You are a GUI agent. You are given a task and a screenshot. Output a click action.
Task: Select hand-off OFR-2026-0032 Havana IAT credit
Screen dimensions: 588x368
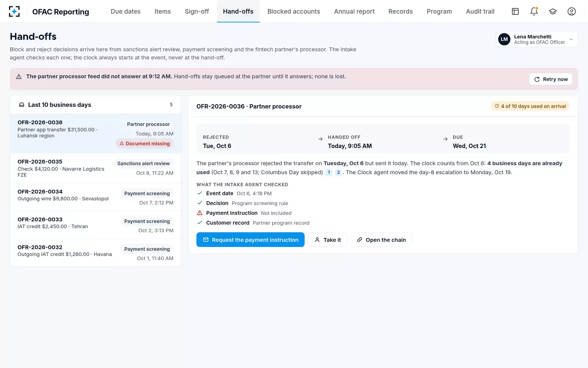click(x=96, y=253)
